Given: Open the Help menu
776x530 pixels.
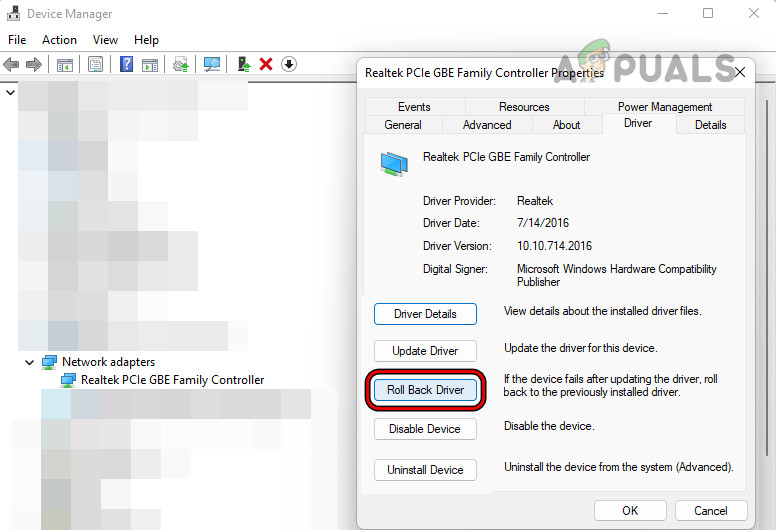Looking at the screenshot, I should click(146, 40).
